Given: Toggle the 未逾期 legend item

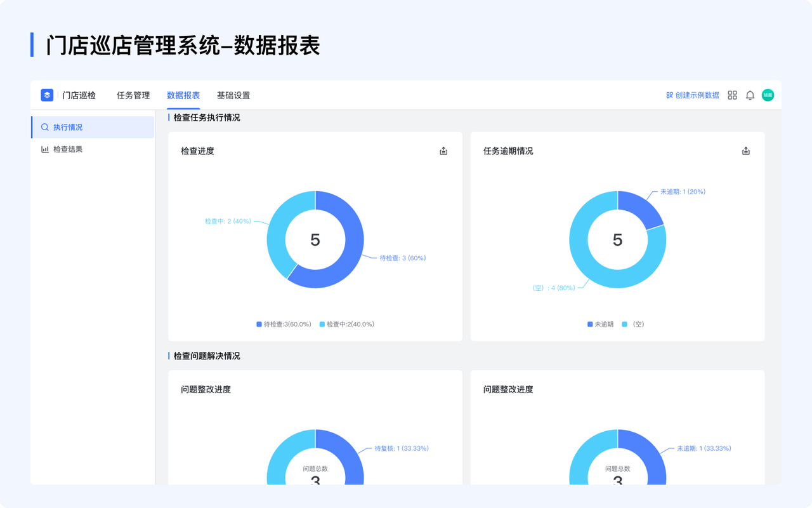Looking at the screenshot, I should click(600, 324).
